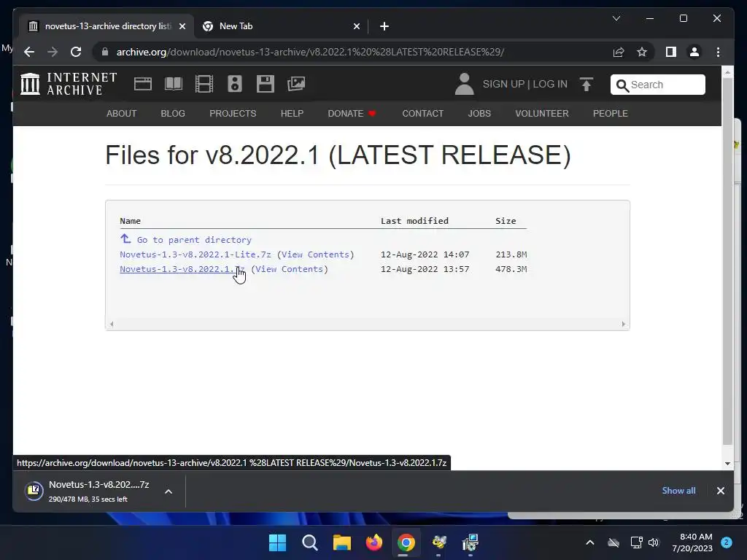Open the Software floppy disk icon
Viewport: 747px width, 560px height.
pyautogui.click(x=266, y=84)
